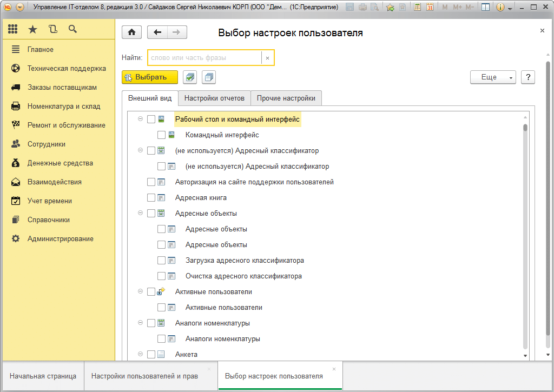Click the form's outer vertical scrollbar
This screenshot has width=554, height=392.
[548, 198]
